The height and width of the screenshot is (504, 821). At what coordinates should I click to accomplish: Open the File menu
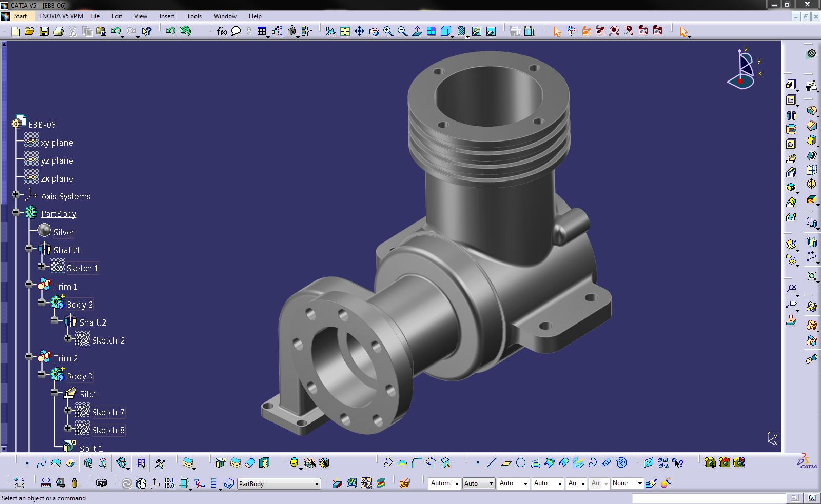click(95, 16)
